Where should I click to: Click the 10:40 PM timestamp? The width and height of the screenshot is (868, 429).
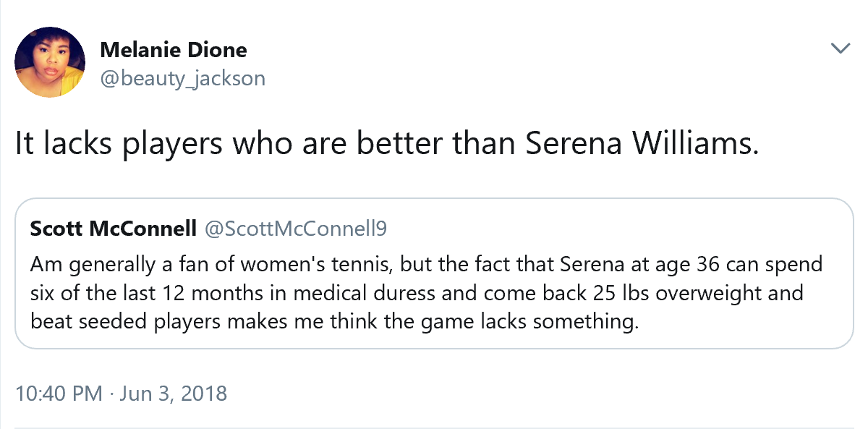click(x=59, y=394)
